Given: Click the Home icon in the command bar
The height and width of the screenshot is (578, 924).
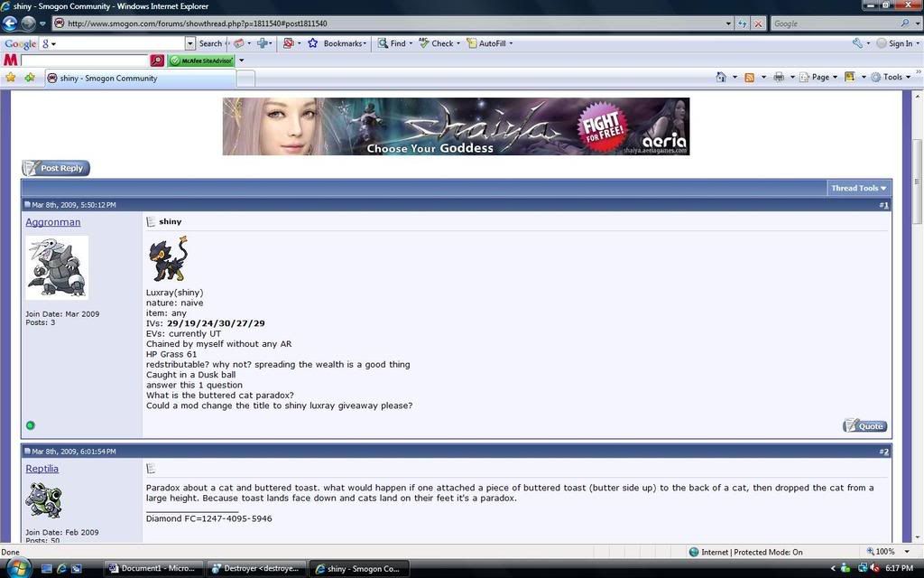Looking at the screenshot, I should pyautogui.click(x=720, y=78).
